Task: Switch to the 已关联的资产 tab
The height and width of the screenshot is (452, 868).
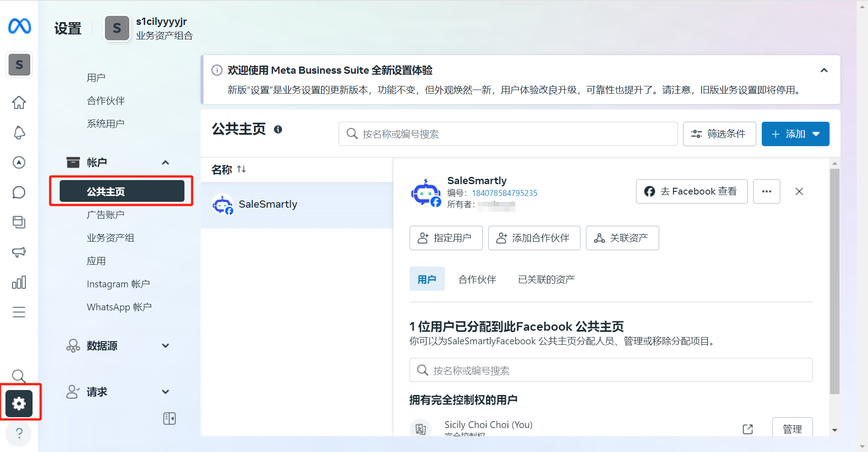Action: pos(546,279)
